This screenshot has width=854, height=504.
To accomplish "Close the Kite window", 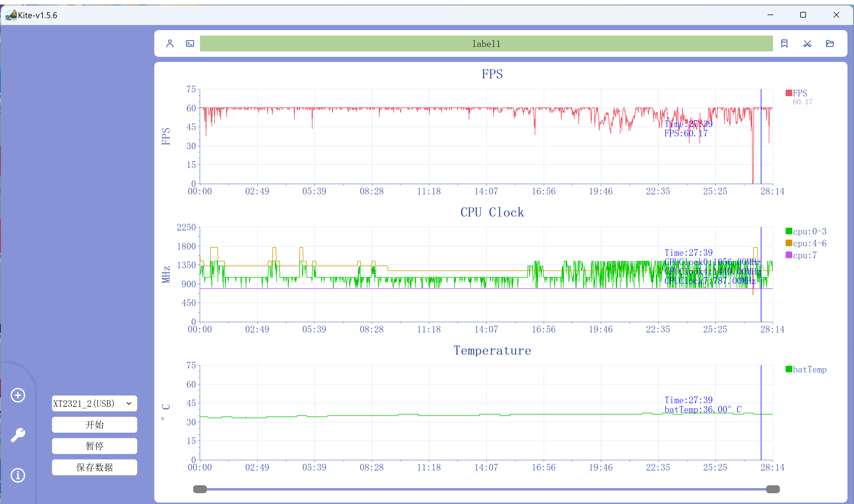I will (x=836, y=15).
